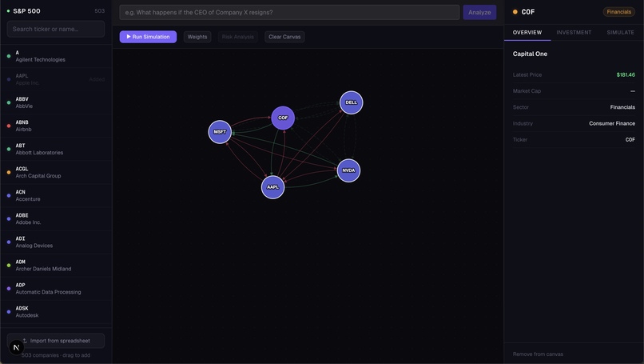Select ADM Archer Daniels Midland row
Screen dimensions: 644x364
point(56,266)
